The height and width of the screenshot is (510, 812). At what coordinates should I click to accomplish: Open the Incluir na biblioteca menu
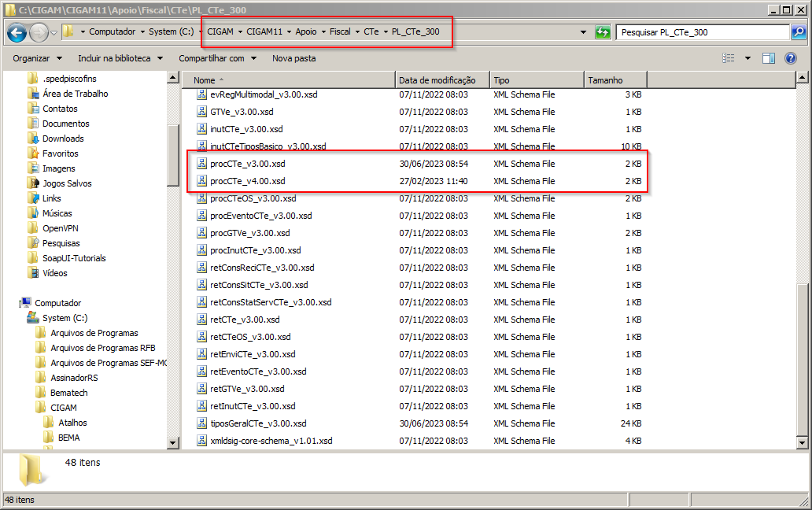(120, 58)
